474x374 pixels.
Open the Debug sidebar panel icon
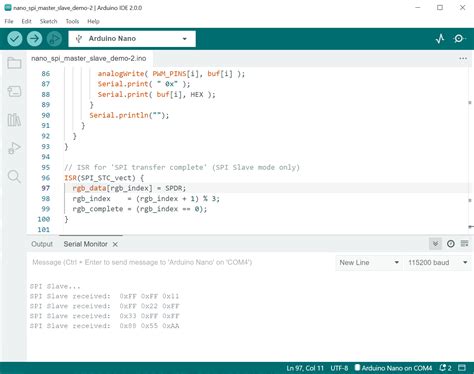tap(14, 148)
